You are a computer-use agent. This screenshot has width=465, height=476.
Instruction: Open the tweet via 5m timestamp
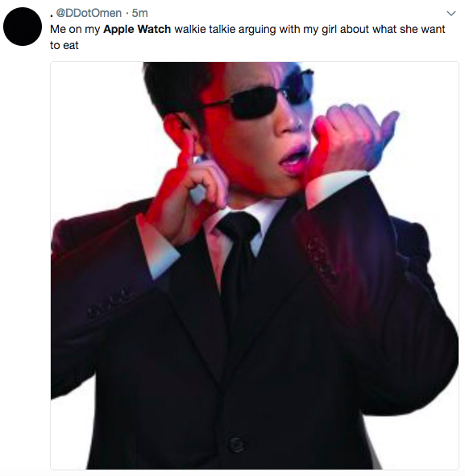pyautogui.click(x=139, y=13)
